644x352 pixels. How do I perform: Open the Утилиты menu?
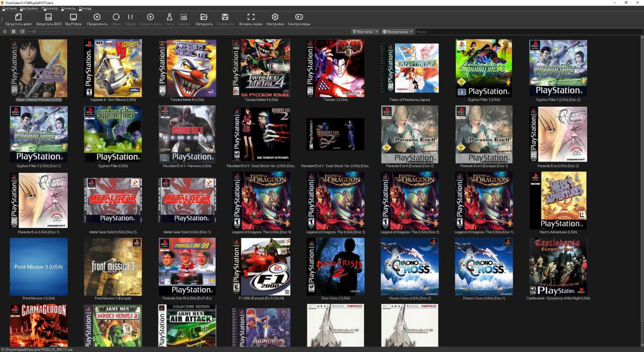click(69, 9)
